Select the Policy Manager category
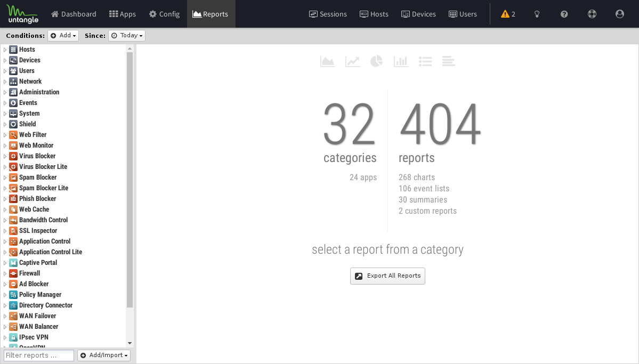639x364 pixels. tap(40, 295)
